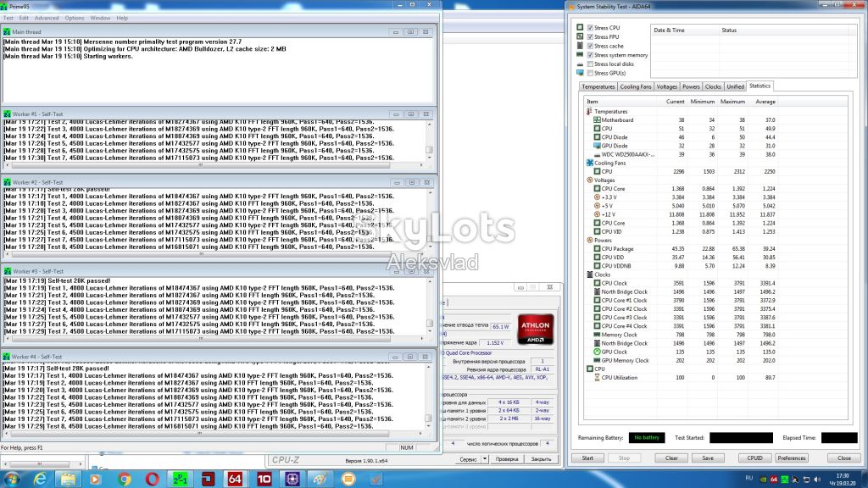Screen dimensions: 868x488
Task: Uncheck the Stress CPU checkbox
Action: pyautogui.click(x=590, y=27)
